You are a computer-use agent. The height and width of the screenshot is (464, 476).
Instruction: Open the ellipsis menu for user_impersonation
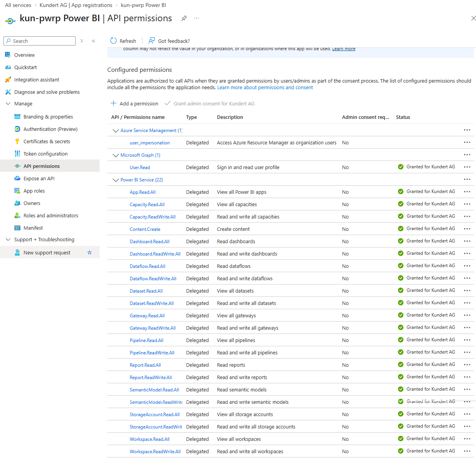coord(467,142)
